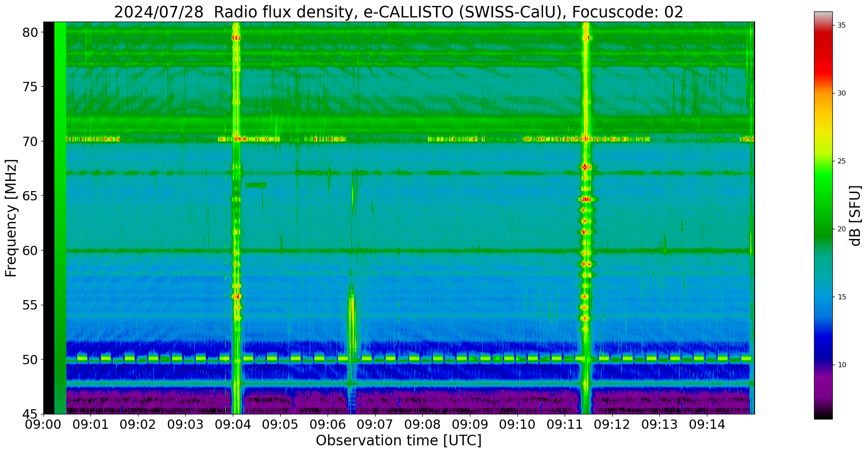The height and width of the screenshot is (453, 868).
Task: Click the bright green colorbar region near 24 dB
Action: [823, 175]
